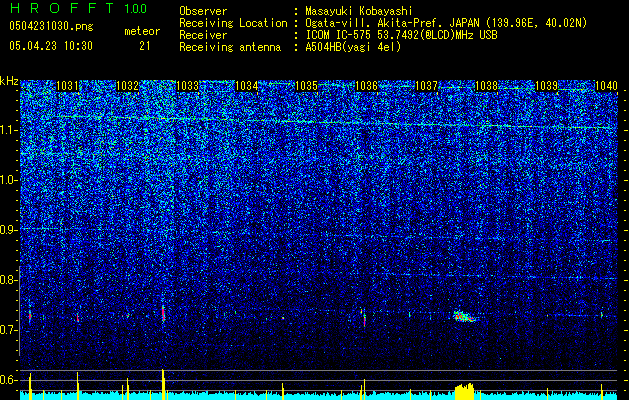Click the yellow "meteor" label
This screenshot has width=629, height=400.
tap(142, 31)
